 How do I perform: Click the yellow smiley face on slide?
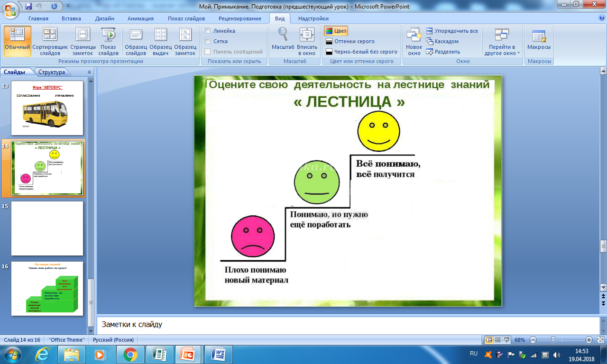[x=378, y=130]
